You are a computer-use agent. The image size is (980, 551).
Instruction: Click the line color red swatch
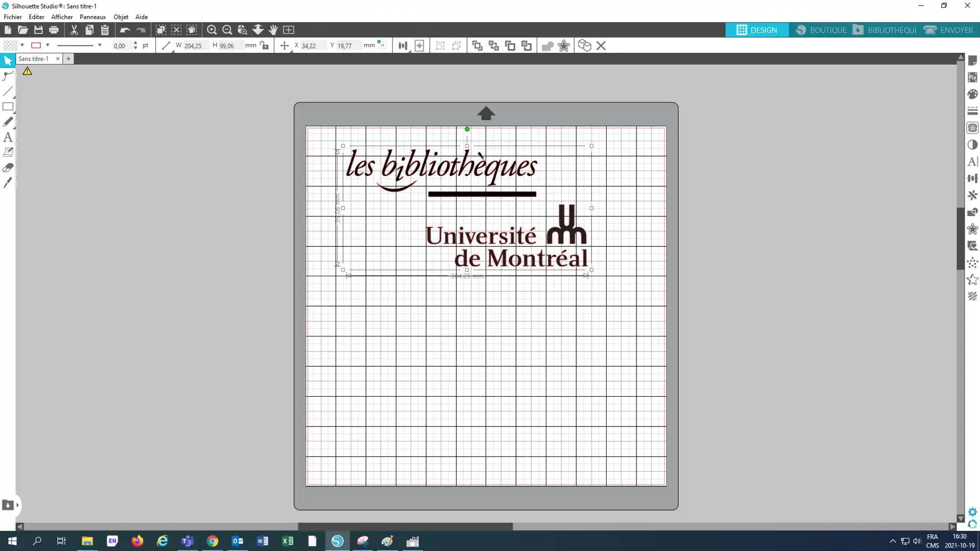[36, 45]
